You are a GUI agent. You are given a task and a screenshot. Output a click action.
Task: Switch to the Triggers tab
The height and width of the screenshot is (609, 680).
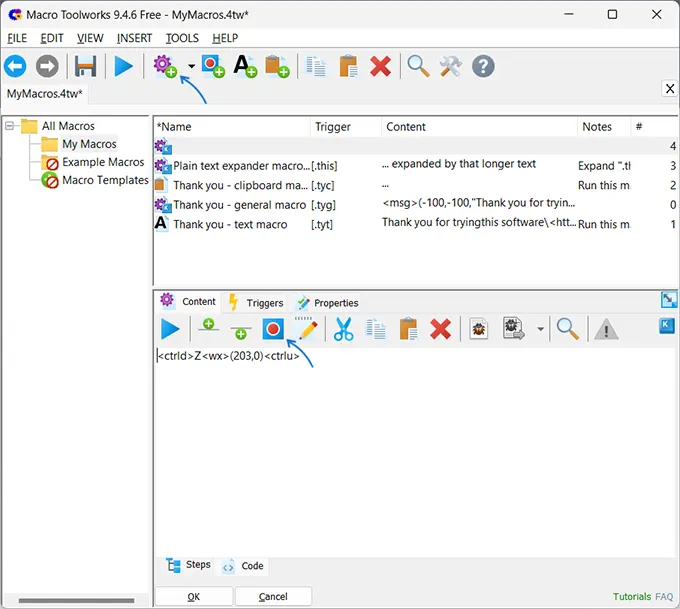(x=256, y=303)
